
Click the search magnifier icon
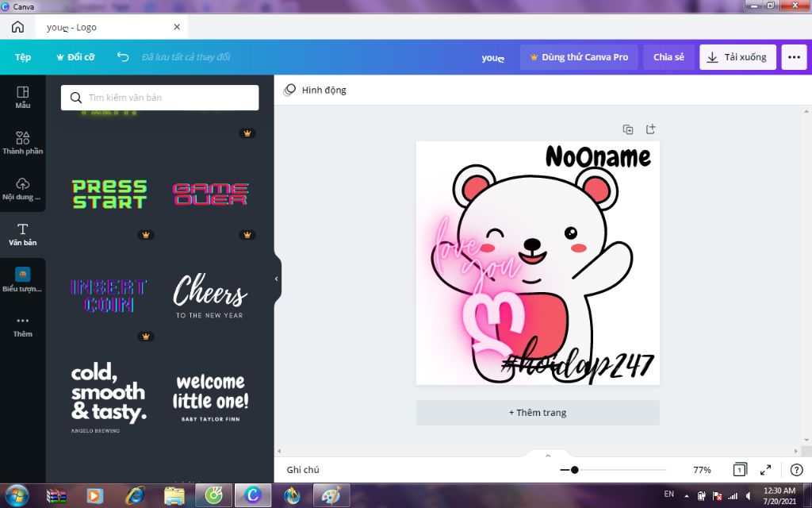(x=76, y=98)
